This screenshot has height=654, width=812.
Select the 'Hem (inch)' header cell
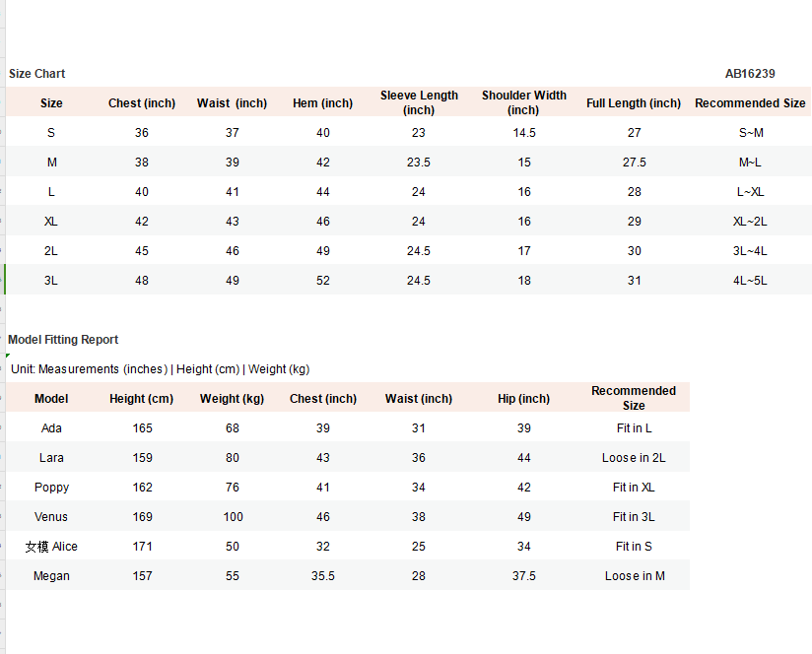pos(322,103)
